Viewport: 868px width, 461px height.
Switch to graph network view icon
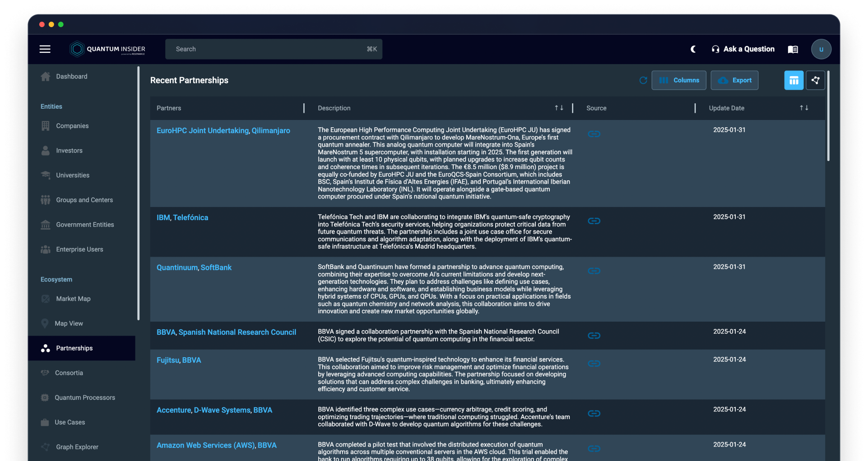click(815, 80)
